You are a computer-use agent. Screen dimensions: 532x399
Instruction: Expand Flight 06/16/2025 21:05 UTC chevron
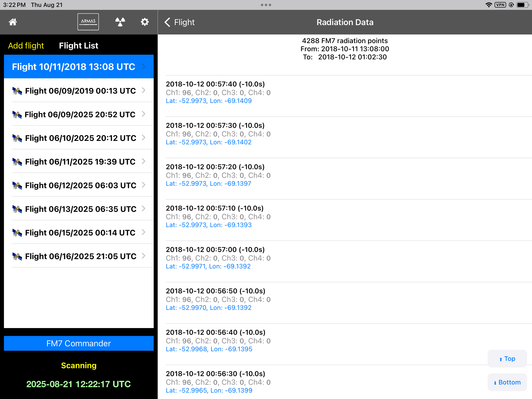coord(144,256)
